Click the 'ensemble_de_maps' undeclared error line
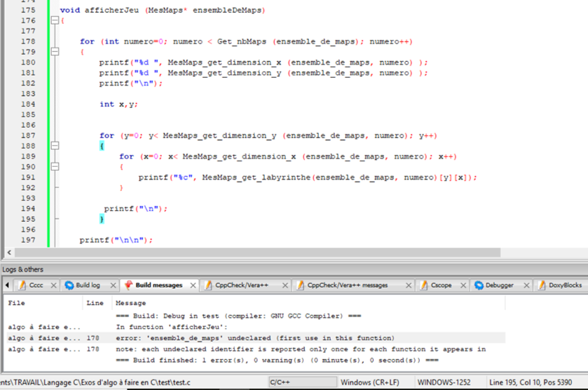The image size is (588, 390). coord(255,338)
